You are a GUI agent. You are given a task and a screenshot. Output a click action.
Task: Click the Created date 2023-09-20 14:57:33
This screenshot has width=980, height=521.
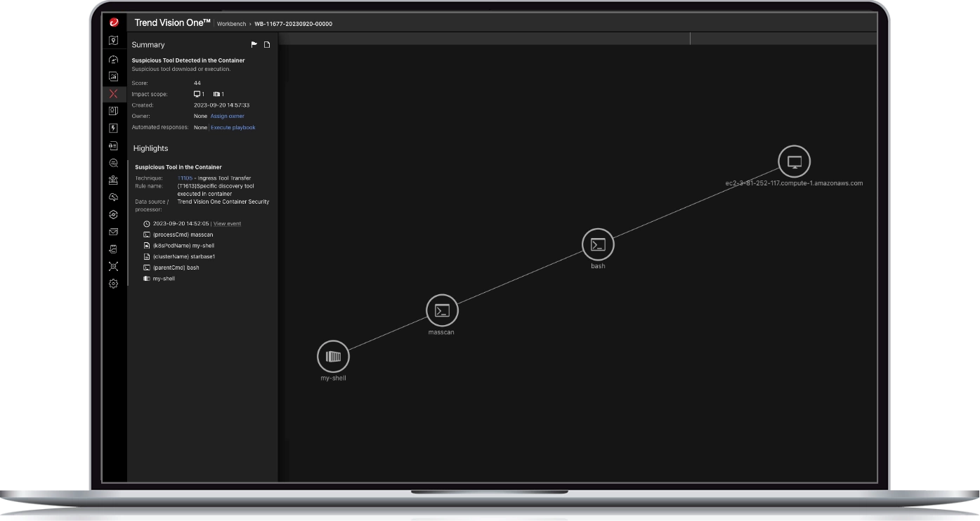(x=222, y=105)
